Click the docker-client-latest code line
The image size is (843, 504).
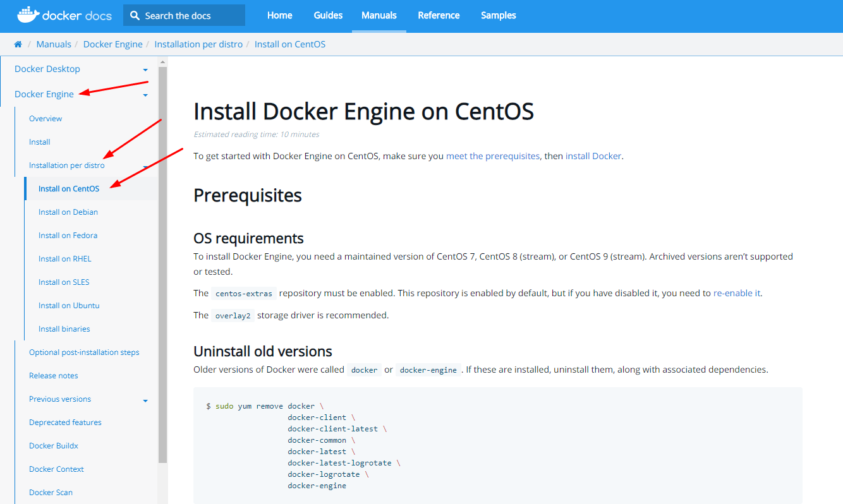[x=337, y=429]
